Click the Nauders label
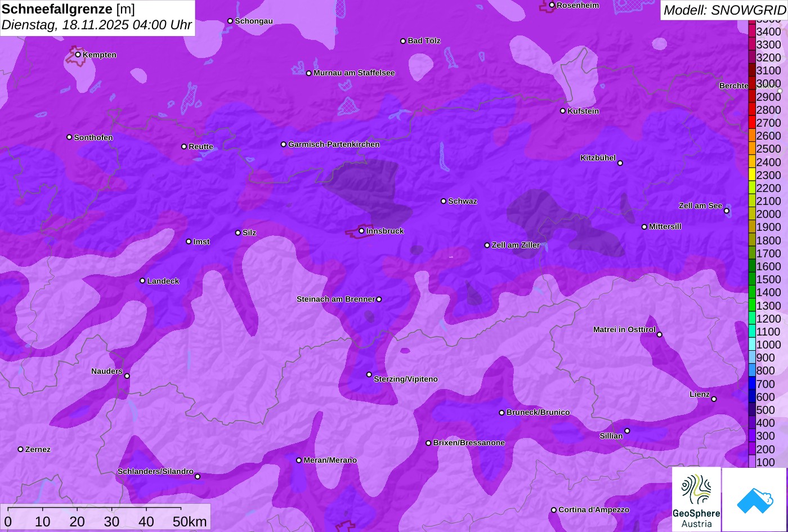This screenshot has width=788, height=532. pyautogui.click(x=107, y=371)
